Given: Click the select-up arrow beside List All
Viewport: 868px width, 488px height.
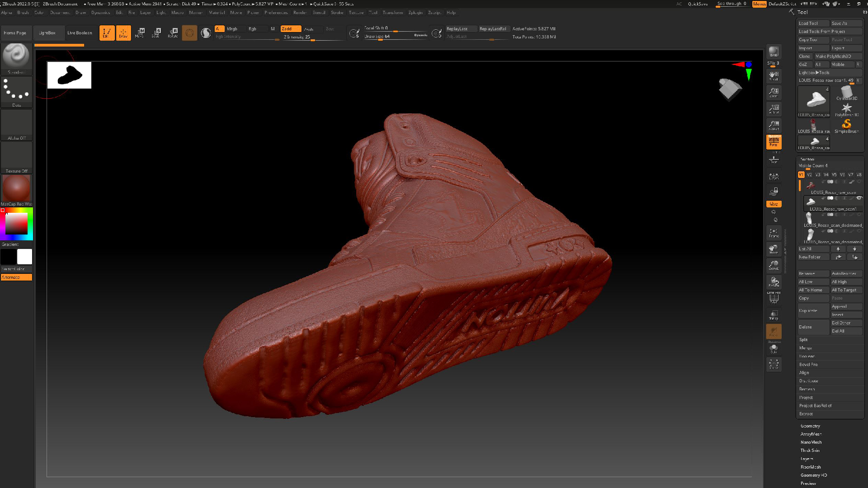Looking at the screenshot, I should pyautogui.click(x=838, y=249).
